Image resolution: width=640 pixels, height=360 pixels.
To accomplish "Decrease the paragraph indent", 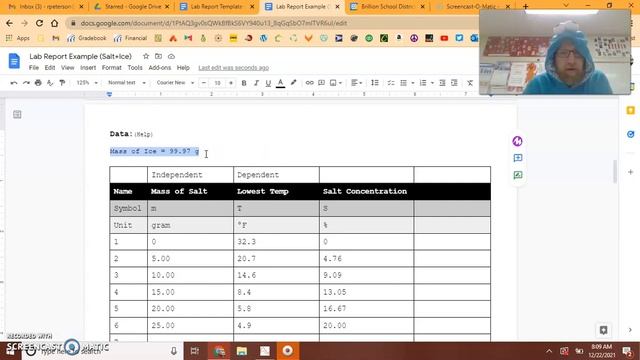I will [442, 83].
